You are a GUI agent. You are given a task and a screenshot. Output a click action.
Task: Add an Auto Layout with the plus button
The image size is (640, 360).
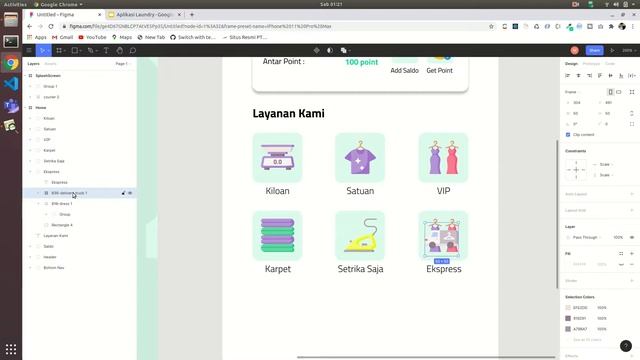632,194
